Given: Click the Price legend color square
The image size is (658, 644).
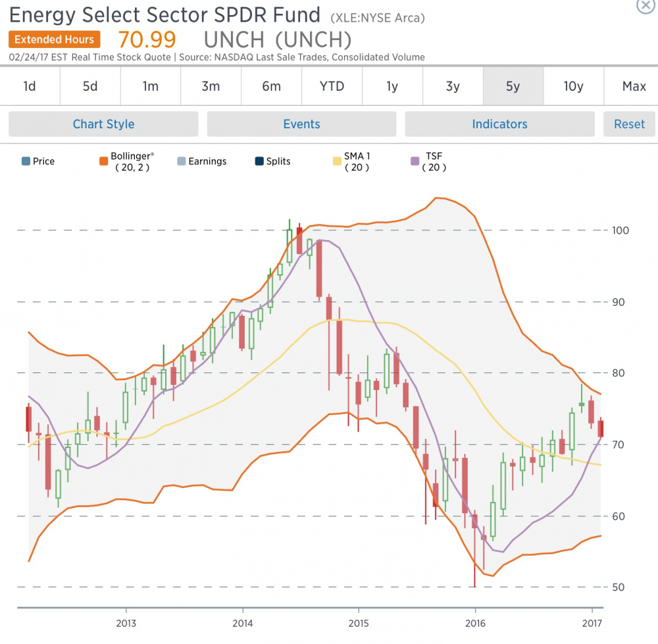Looking at the screenshot, I should click(x=26, y=161).
